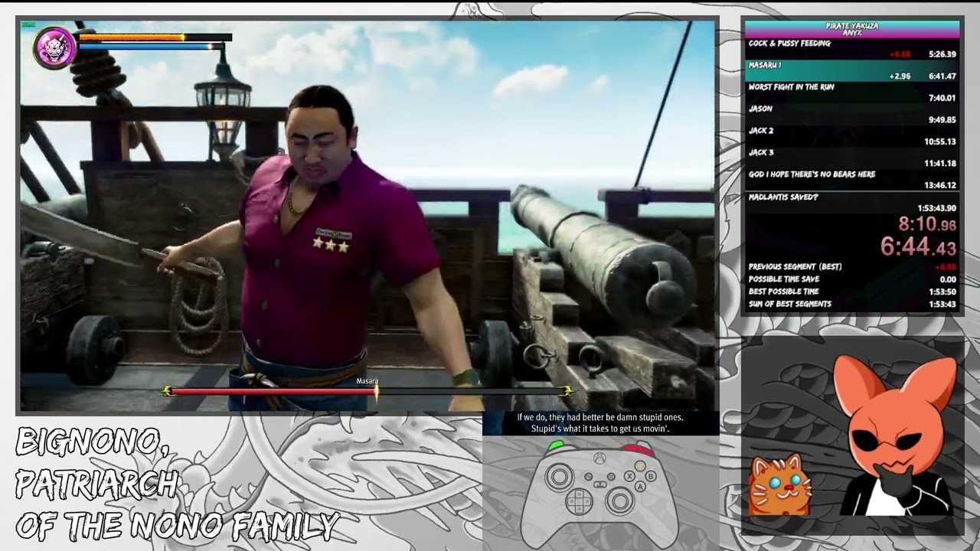Image resolution: width=980 pixels, height=551 pixels.
Task: Click the controller's B face button
Action: point(651,476)
